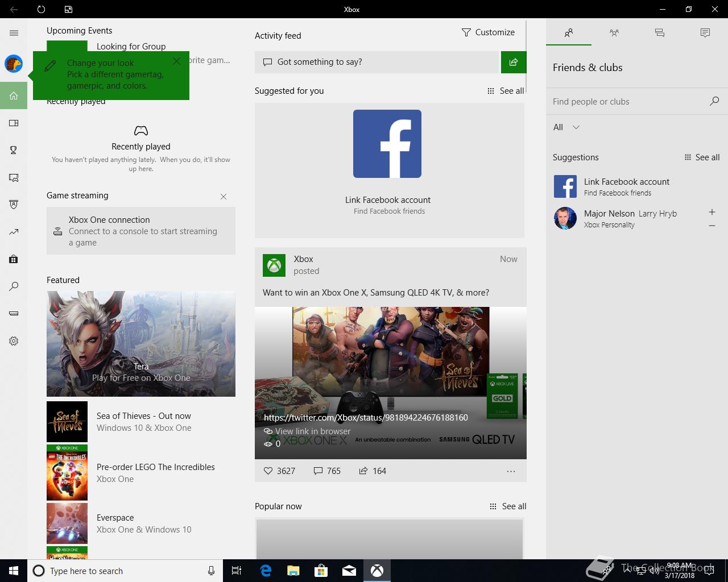The height and width of the screenshot is (582, 728).
Task: Add Major Nelson as friend
Action: pyautogui.click(x=712, y=212)
